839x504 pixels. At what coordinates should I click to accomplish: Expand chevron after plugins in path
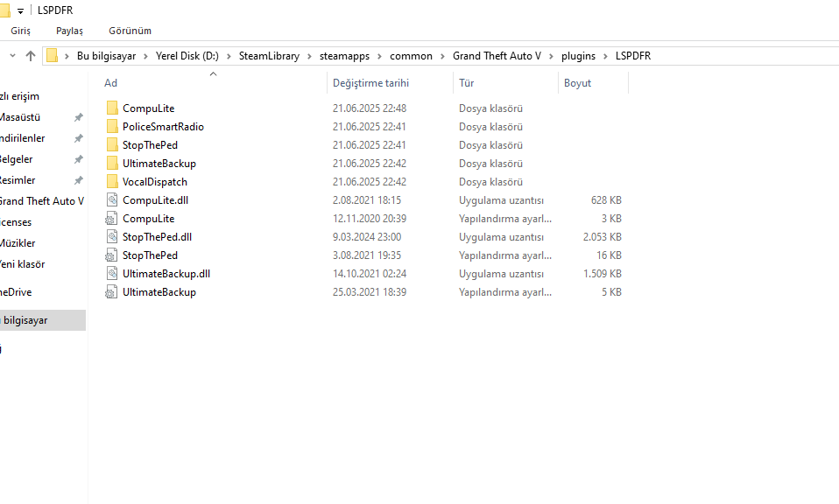pos(605,56)
